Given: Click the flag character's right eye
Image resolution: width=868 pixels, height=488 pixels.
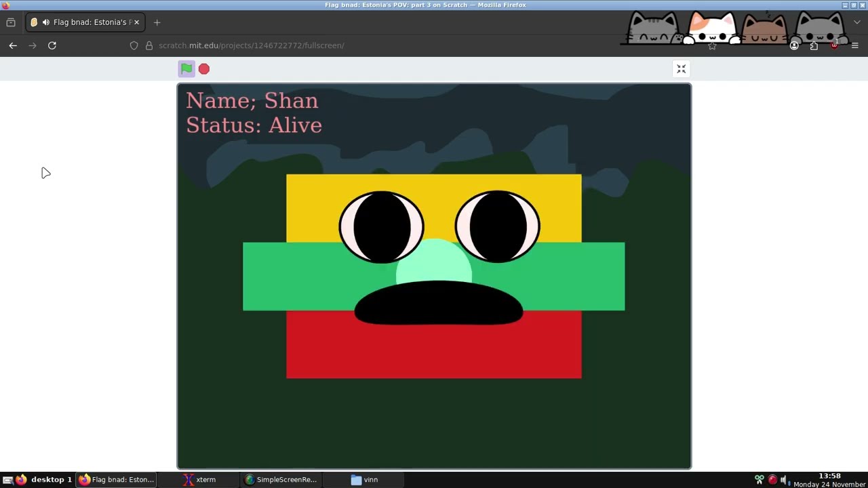Looking at the screenshot, I should click(x=497, y=226).
